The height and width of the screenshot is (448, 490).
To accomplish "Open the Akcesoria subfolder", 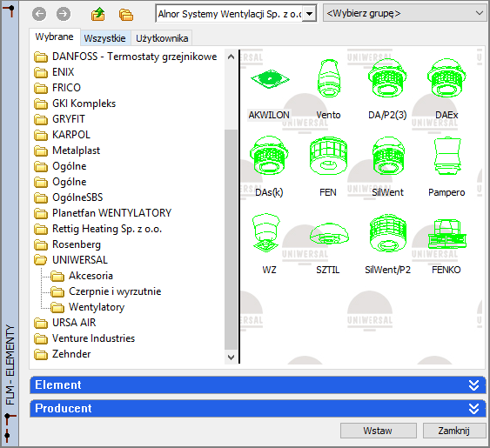I will click(x=82, y=276).
